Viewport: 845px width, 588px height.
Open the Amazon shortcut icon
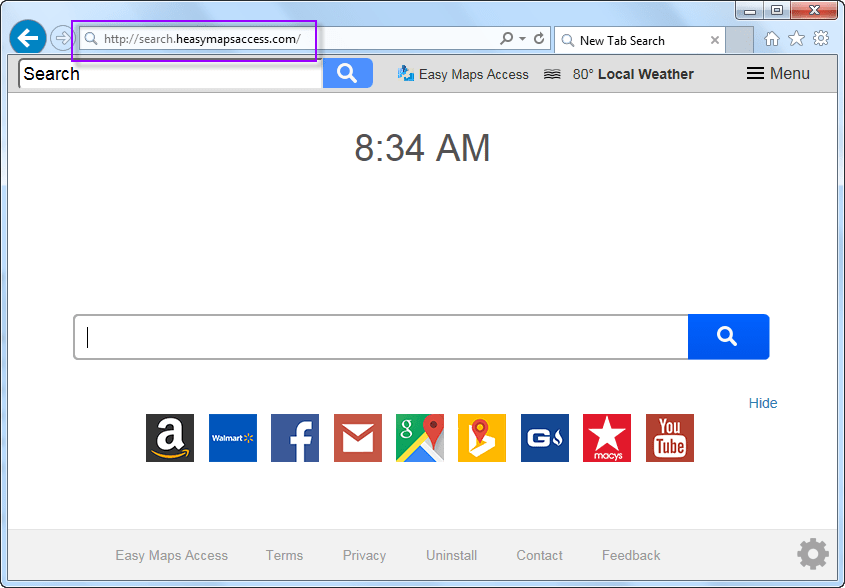[x=170, y=438]
